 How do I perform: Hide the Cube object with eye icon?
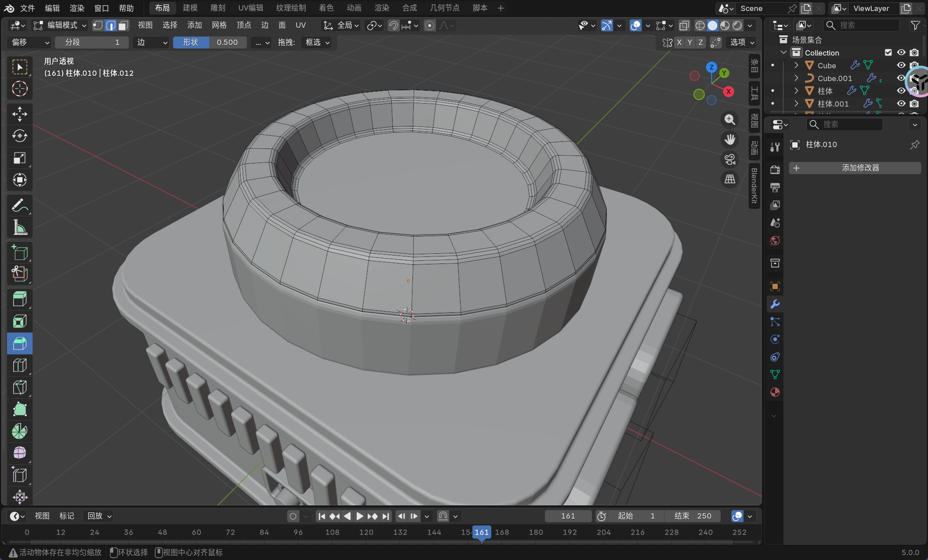click(901, 65)
